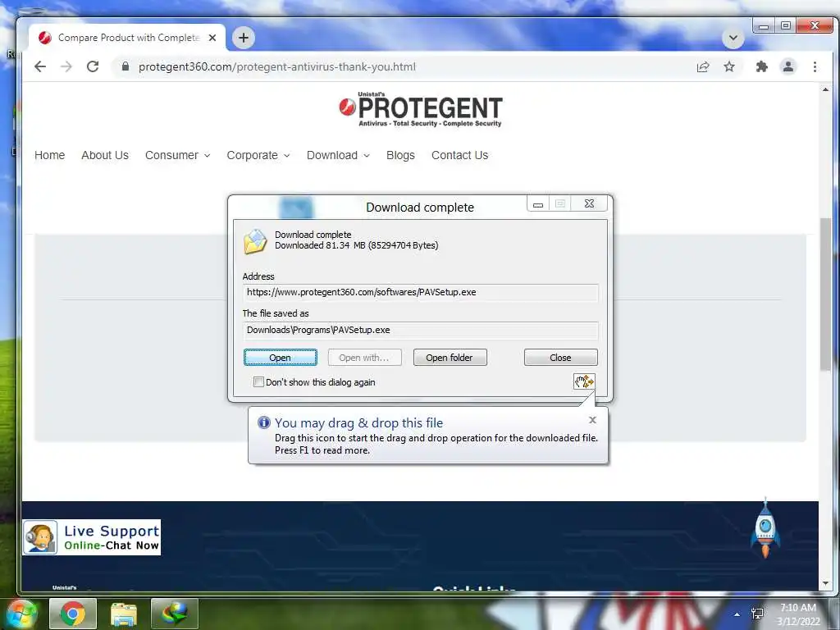The image size is (840, 630).
Task: Click the Protegent logo
Action: (421, 110)
